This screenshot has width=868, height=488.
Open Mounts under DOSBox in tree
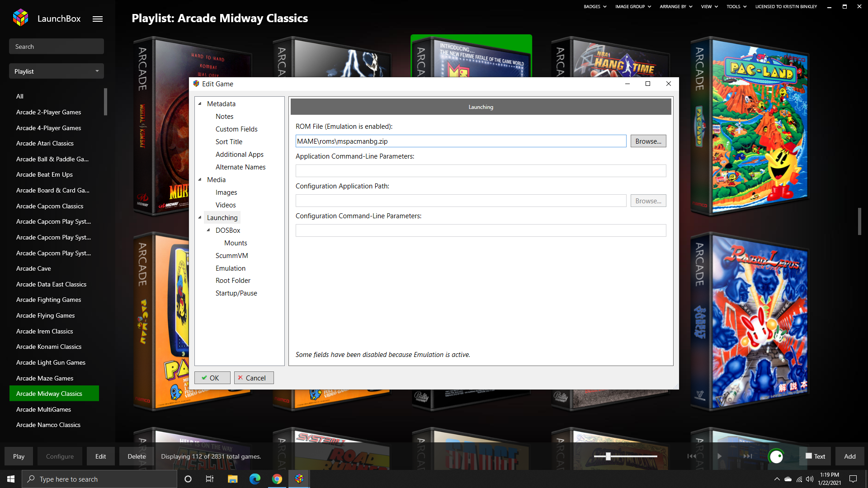(236, 243)
